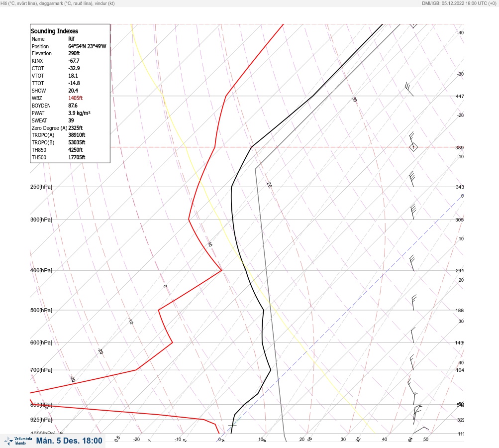Click the 925[hPa] pressure label
Screen dimensions: 499x448
click(x=41, y=420)
